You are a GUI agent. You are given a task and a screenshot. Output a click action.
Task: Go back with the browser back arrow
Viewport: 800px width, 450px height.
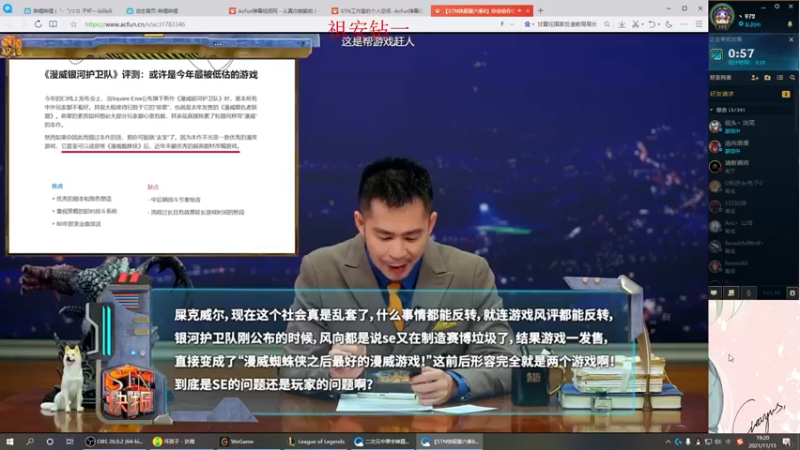tap(9, 24)
